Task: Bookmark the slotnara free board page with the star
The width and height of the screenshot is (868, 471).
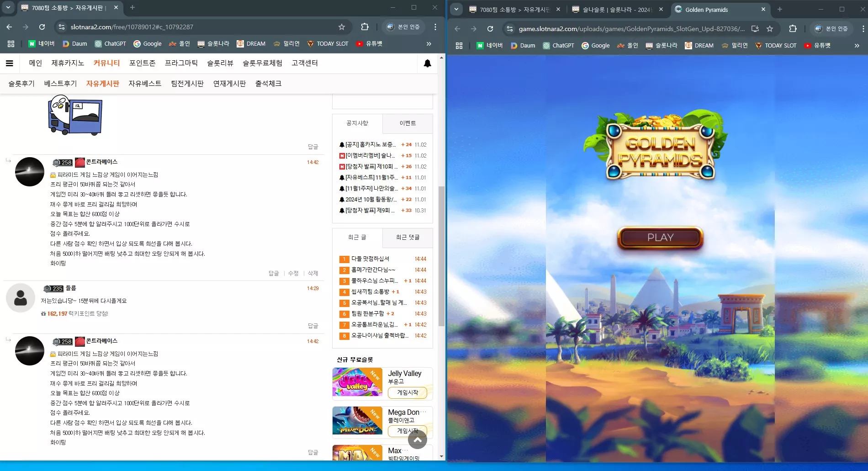Action: [341, 27]
